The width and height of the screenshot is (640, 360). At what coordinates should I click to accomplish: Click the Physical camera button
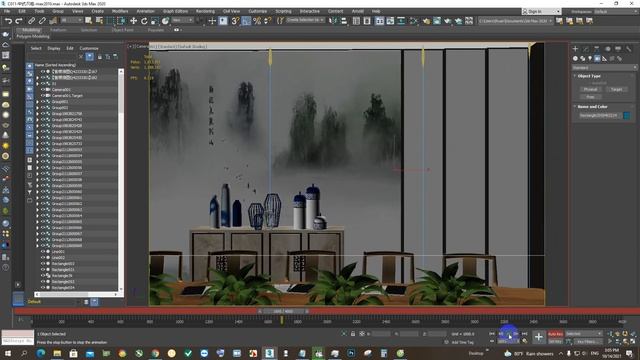pyautogui.click(x=590, y=89)
